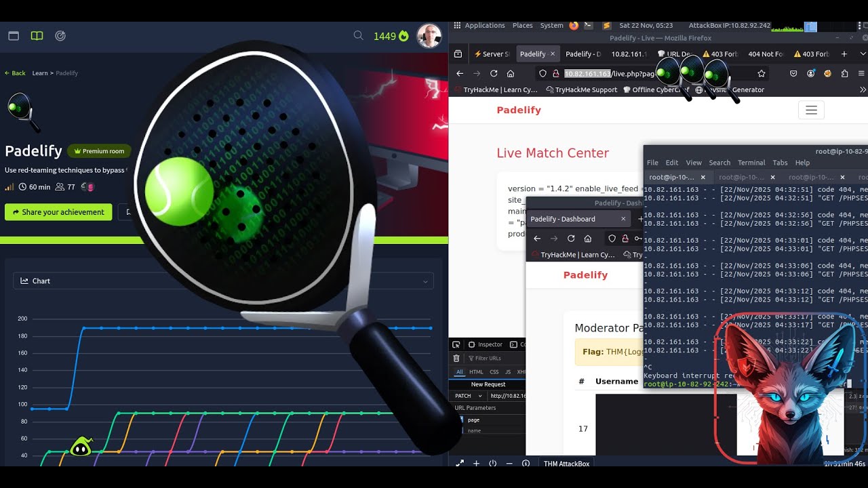This screenshot has height=488, width=868.
Task: Go back via the Back link
Action: click(15, 73)
